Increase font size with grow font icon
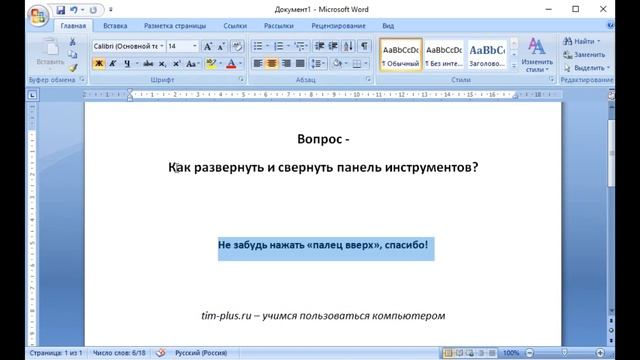 pyautogui.click(x=208, y=46)
